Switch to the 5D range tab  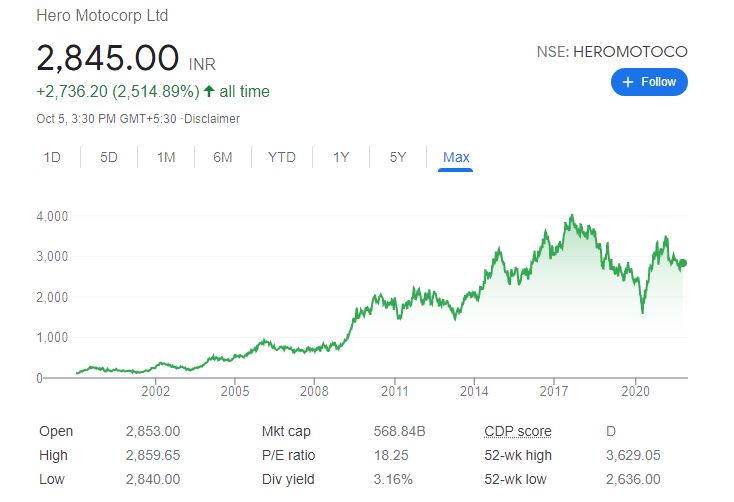click(x=109, y=157)
